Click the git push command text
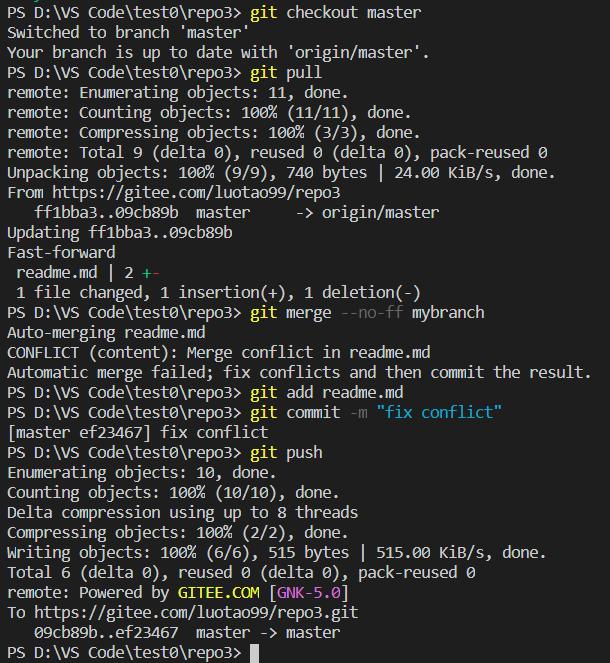 click(287, 452)
